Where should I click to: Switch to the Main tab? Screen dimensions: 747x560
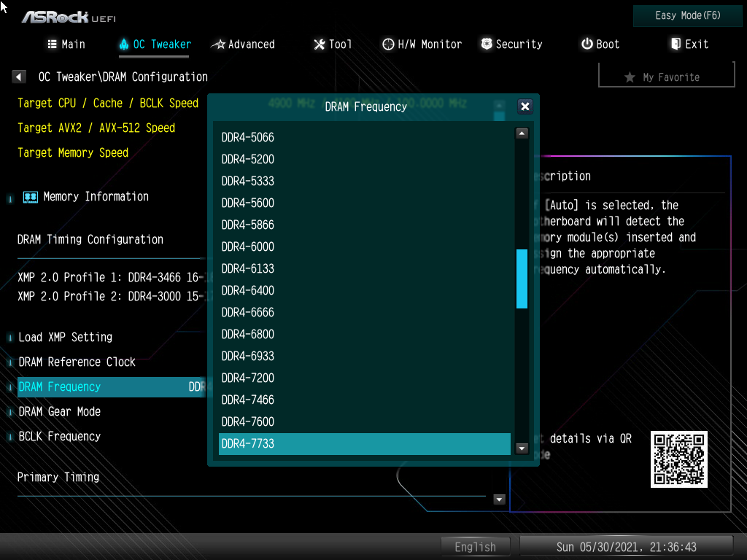coord(66,44)
